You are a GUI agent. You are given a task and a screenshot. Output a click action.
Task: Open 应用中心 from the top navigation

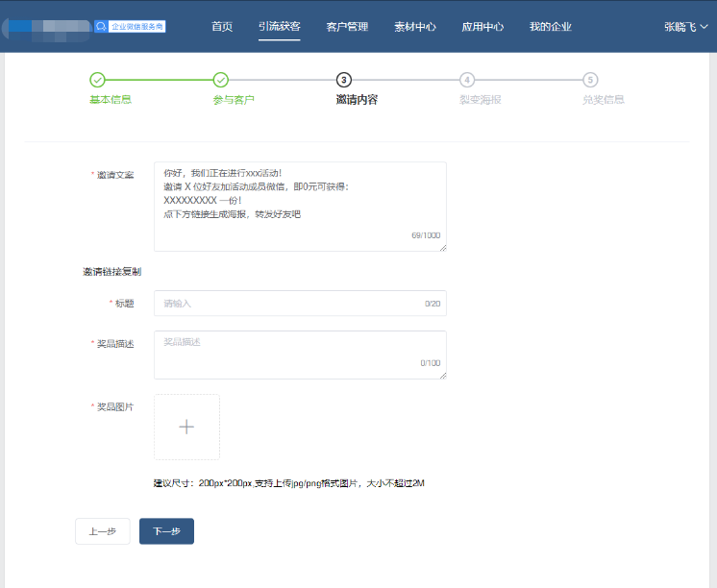tap(482, 27)
